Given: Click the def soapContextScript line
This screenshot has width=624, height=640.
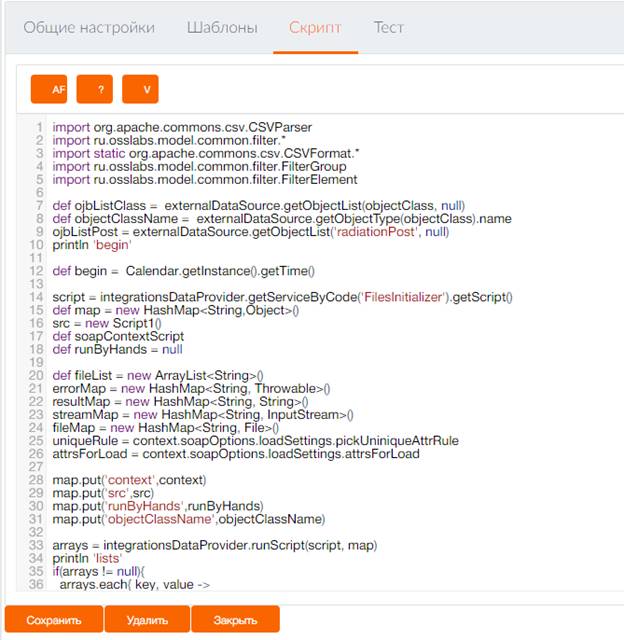Looking at the screenshot, I should pyautogui.click(x=118, y=336).
